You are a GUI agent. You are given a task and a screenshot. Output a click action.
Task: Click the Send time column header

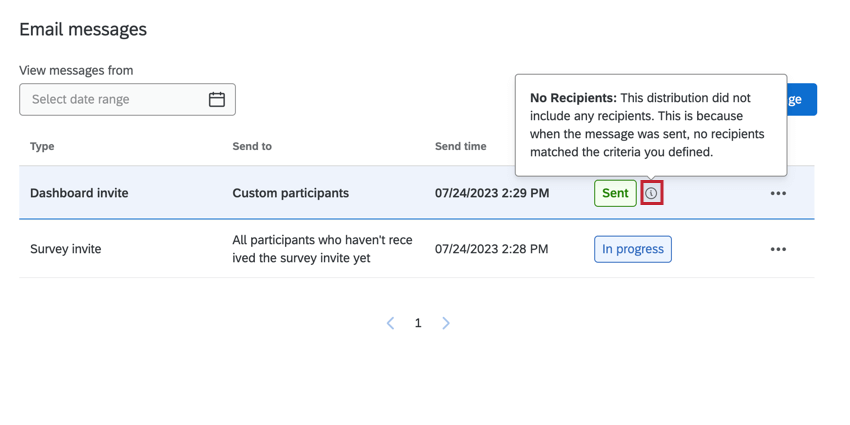(x=461, y=146)
